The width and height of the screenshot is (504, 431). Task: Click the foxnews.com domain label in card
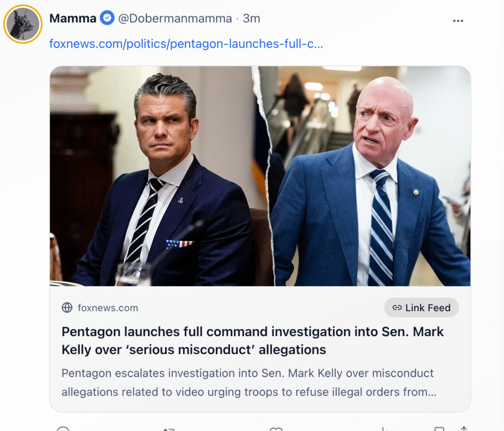click(108, 308)
